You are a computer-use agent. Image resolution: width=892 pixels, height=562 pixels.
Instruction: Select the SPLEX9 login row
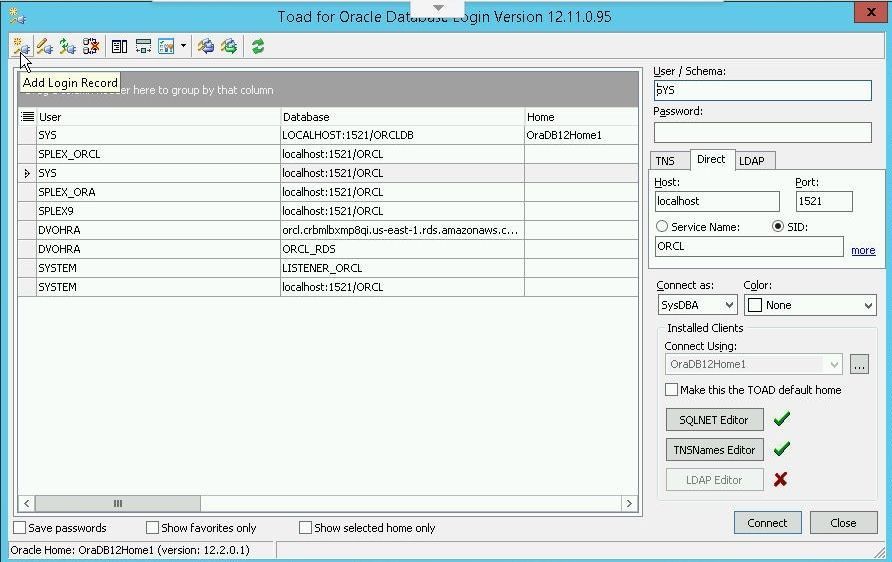(328, 211)
